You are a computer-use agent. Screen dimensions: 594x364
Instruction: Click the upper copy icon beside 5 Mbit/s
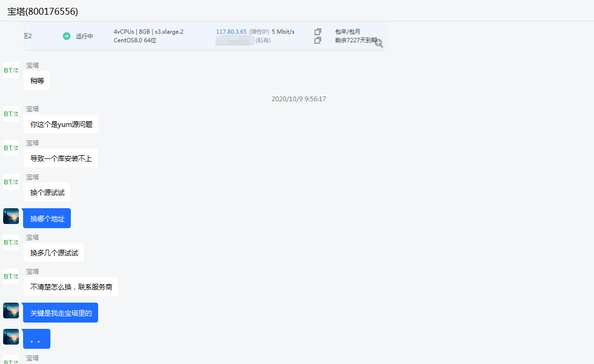point(318,32)
